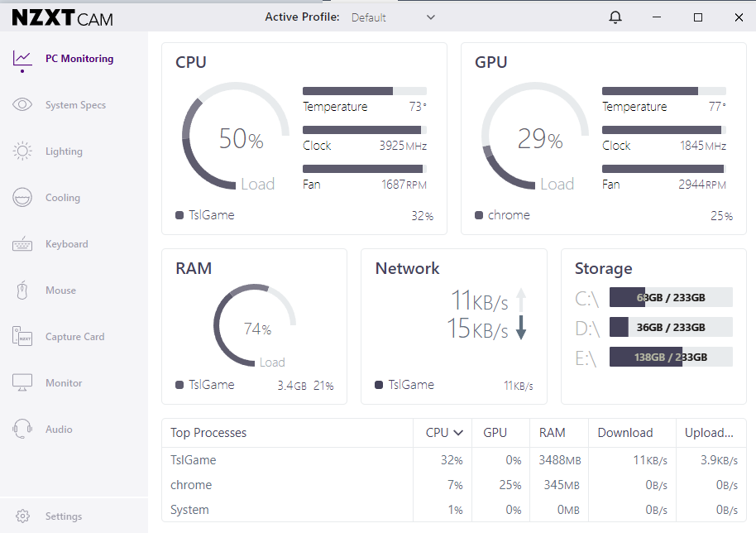Click the Mouse icon in sidebar

tap(22, 291)
